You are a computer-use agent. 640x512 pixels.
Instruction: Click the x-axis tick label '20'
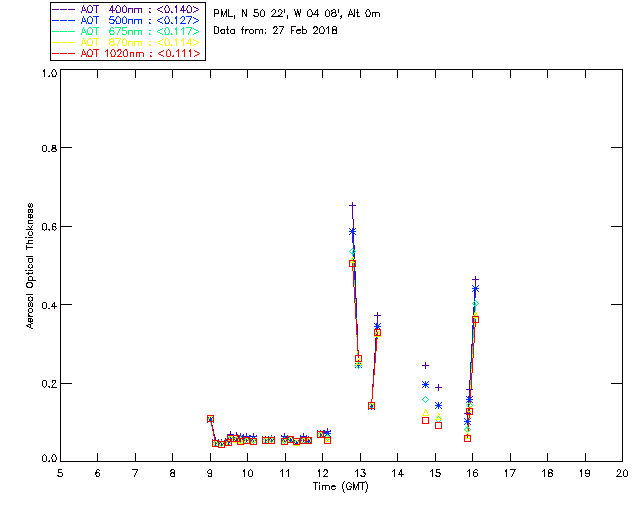click(622, 473)
